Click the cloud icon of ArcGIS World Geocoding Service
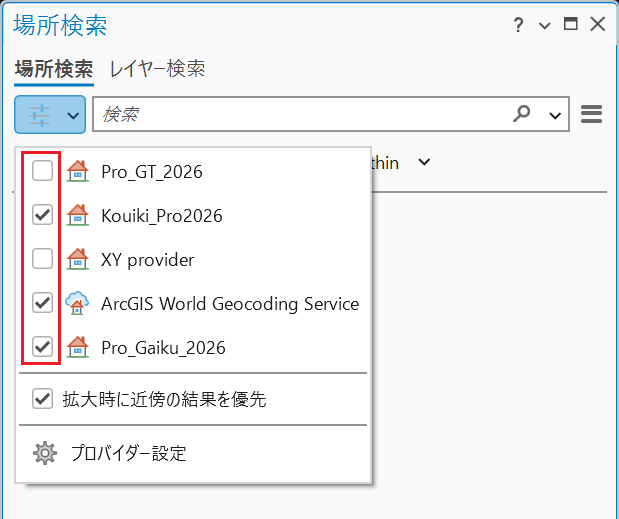The height and width of the screenshot is (519, 619). tap(77, 303)
